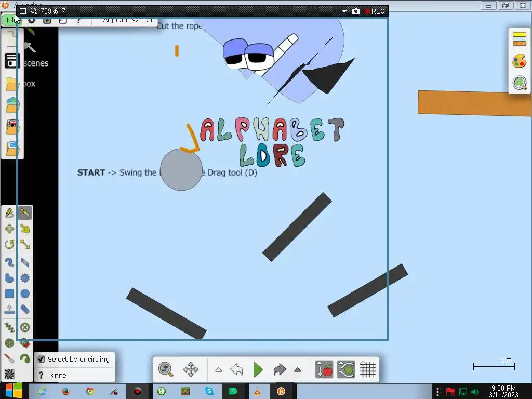Open Firefox from the taskbar
The image size is (532, 399).
(65, 391)
